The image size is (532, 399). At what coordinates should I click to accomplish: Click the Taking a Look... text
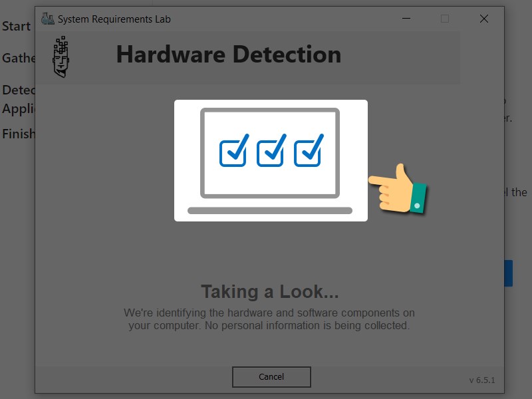point(270,291)
